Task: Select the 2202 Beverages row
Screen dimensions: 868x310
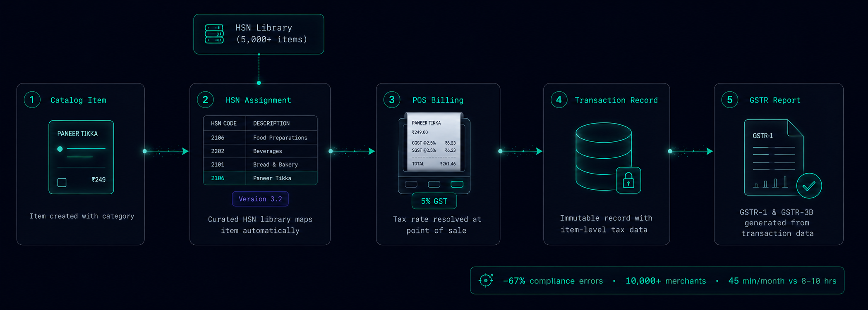Action: pyautogui.click(x=260, y=151)
